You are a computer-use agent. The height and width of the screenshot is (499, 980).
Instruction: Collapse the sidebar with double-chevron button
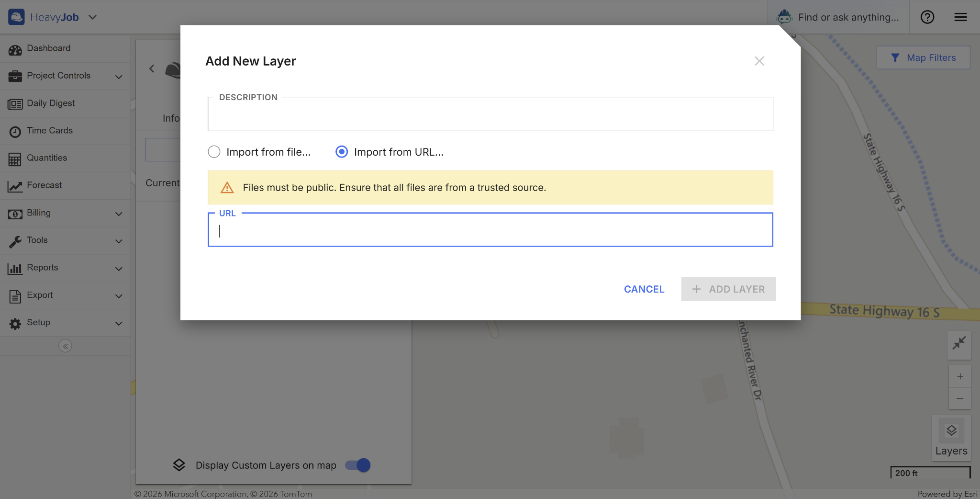pyautogui.click(x=65, y=346)
